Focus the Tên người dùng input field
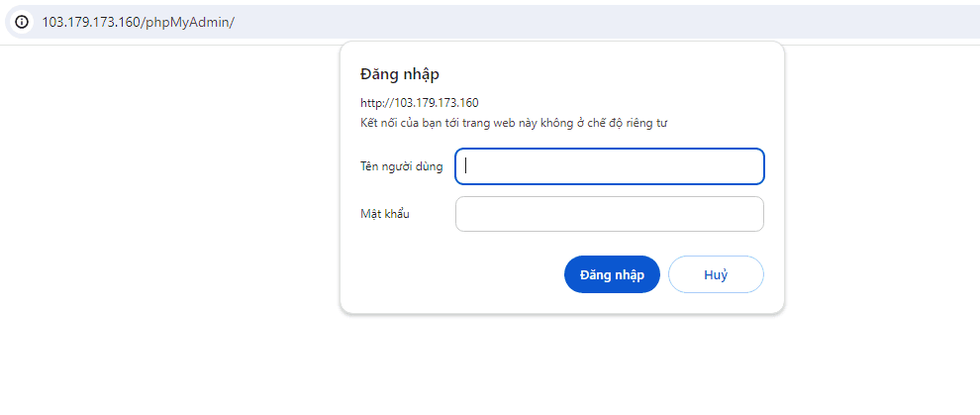The height and width of the screenshot is (415, 980). coord(610,166)
